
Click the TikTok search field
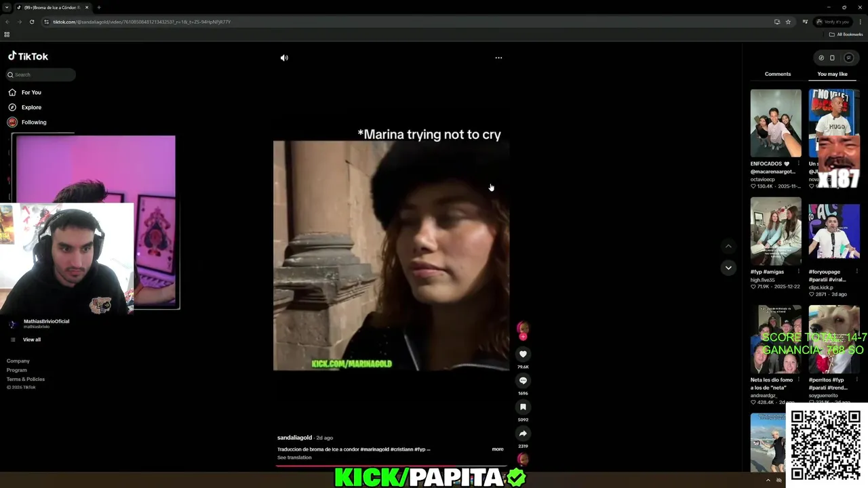tap(41, 75)
